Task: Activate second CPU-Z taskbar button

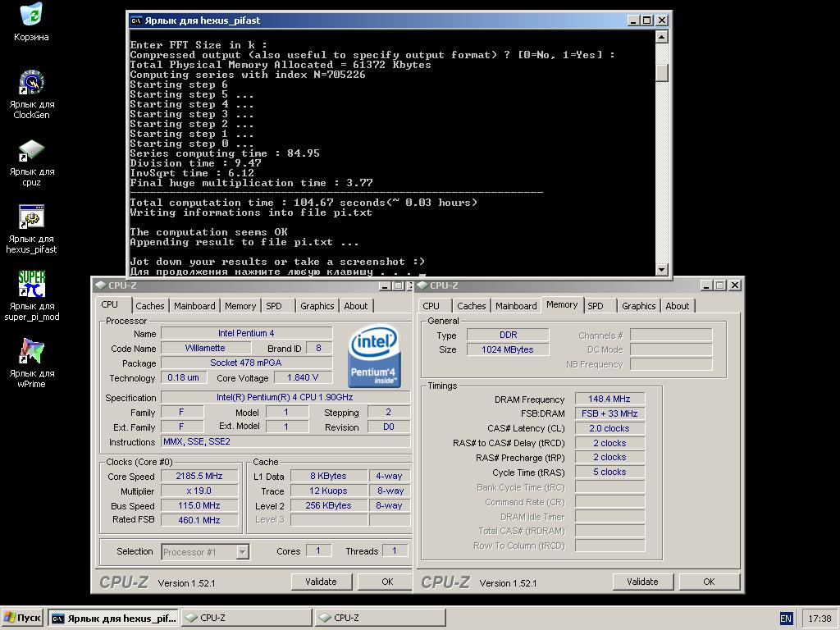Action: [381, 618]
